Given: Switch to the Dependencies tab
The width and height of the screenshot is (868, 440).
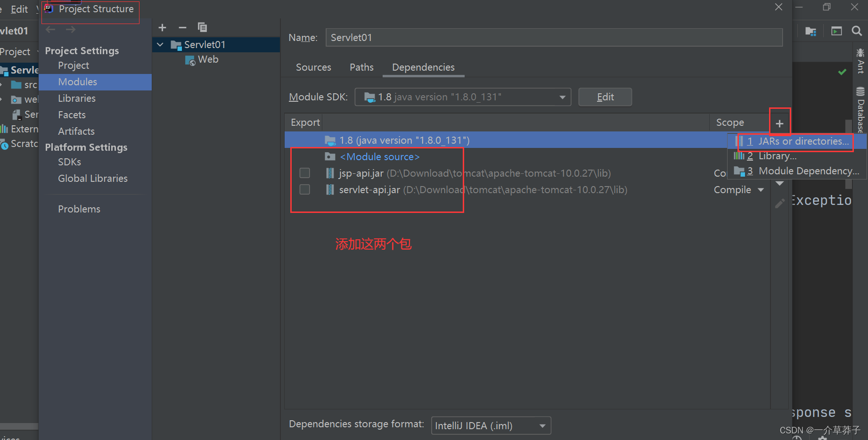Looking at the screenshot, I should [423, 67].
